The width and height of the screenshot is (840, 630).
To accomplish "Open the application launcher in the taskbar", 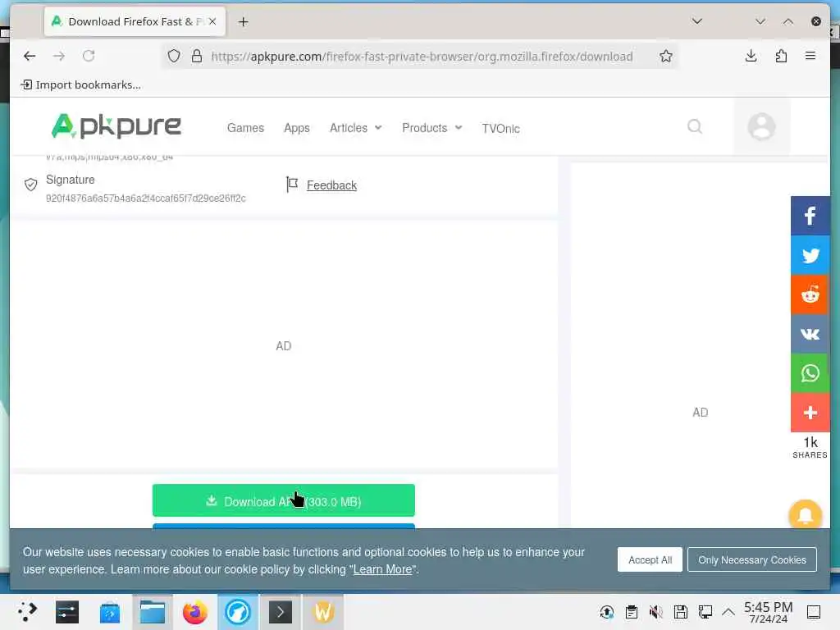I will (27, 612).
